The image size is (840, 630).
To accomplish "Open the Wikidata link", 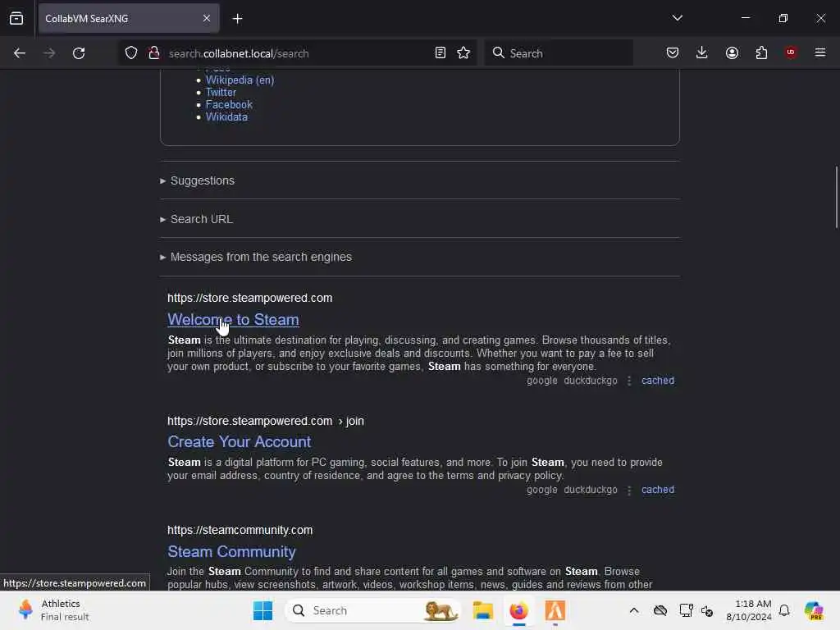I will [226, 116].
